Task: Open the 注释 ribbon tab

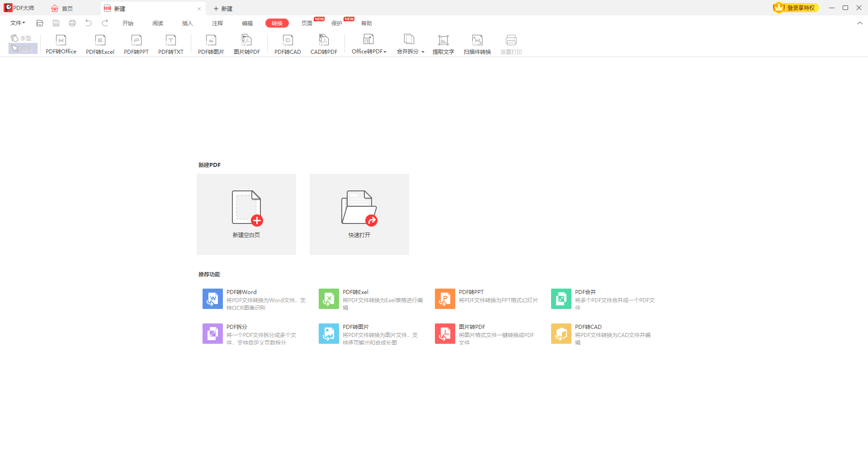Action: 217,23
